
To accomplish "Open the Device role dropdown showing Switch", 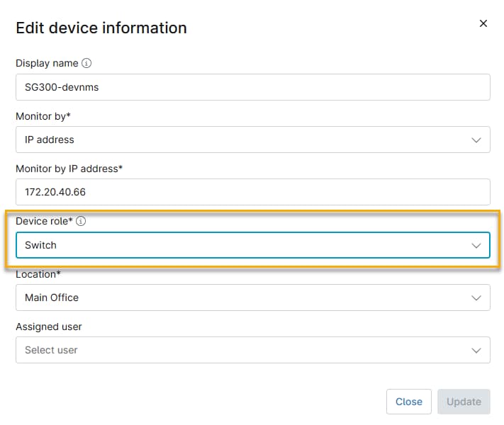I will (x=241, y=245).
